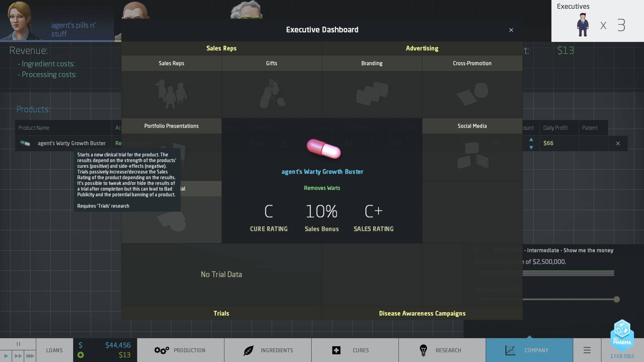Click the Sales Reps people icon
The height and width of the screenshot is (362, 644).
coord(171,94)
